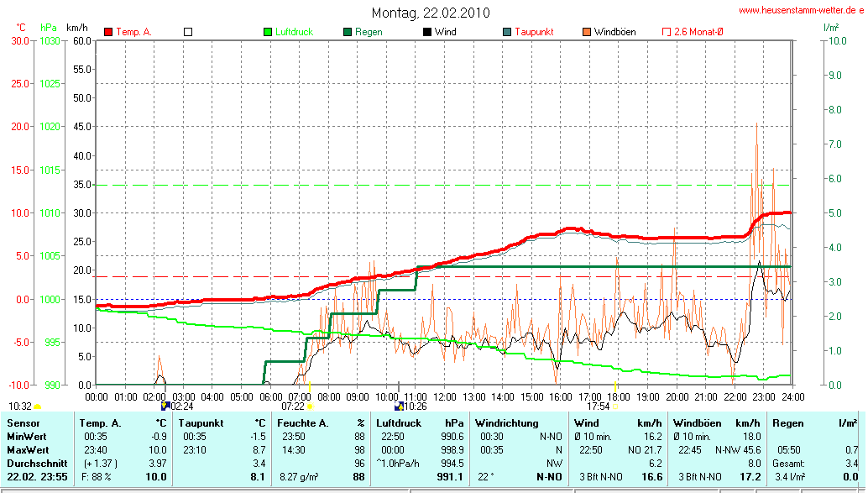
Task: Click the empty white legend box
Action: 188,32
